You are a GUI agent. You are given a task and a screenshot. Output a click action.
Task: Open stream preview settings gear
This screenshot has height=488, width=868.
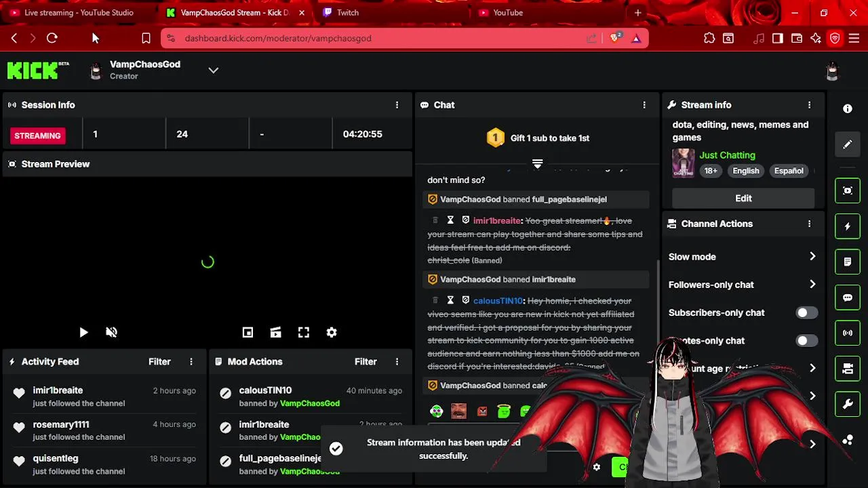click(x=332, y=332)
